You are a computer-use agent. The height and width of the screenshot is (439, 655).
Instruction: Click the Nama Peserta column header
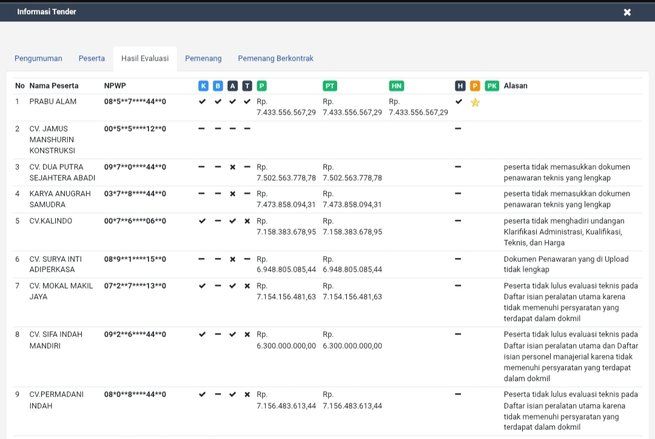pos(53,86)
